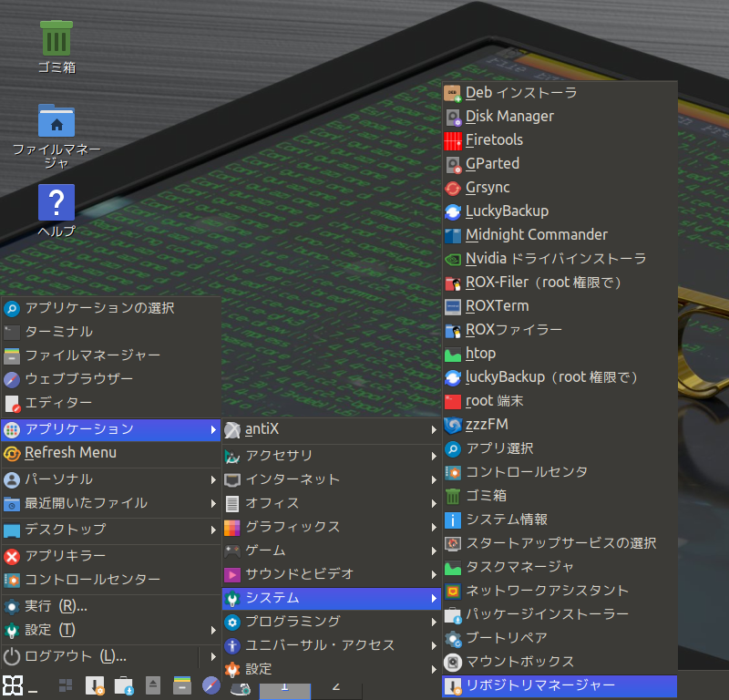Click taskbar package installer download icon
The image size is (729, 700).
click(x=124, y=685)
